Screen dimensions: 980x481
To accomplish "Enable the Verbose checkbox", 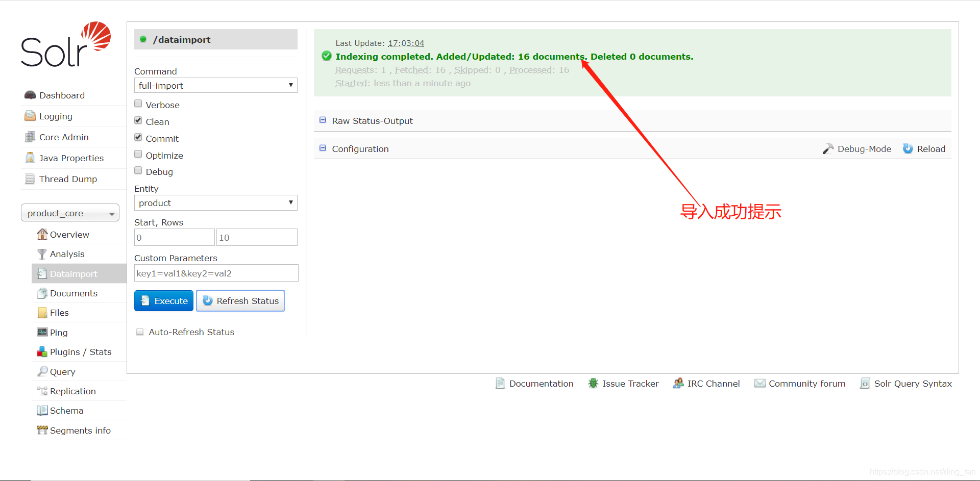I will click(x=138, y=104).
